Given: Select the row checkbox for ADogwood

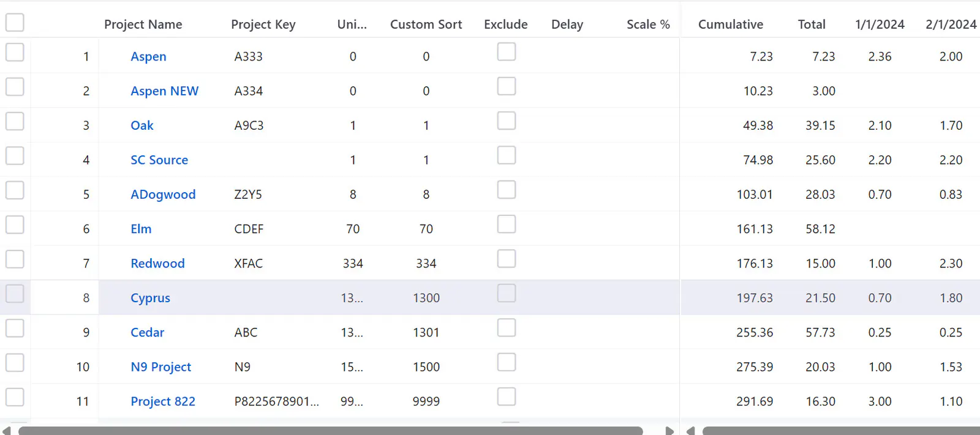Looking at the screenshot, I should coord(15,190).
